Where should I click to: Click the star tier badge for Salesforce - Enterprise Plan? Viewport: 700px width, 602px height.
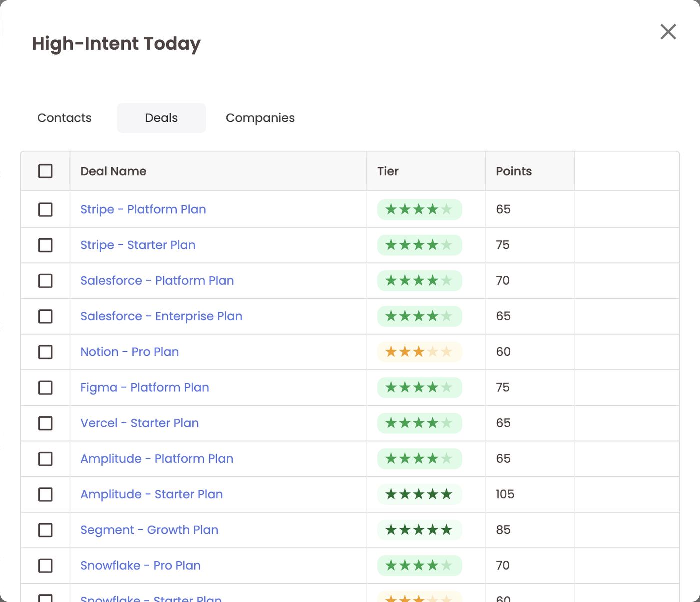coord(420,316)
